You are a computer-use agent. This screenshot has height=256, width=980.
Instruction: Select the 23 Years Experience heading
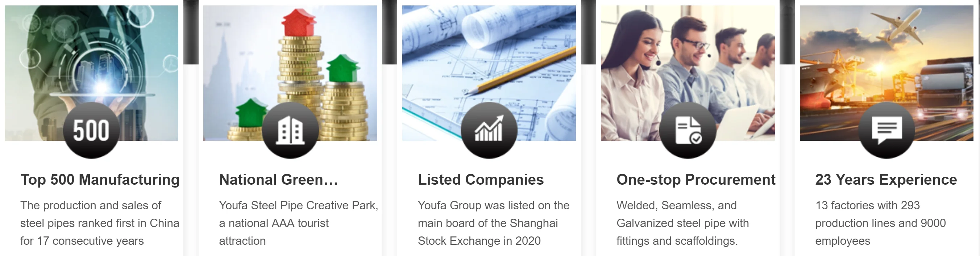tap(886, 180)
